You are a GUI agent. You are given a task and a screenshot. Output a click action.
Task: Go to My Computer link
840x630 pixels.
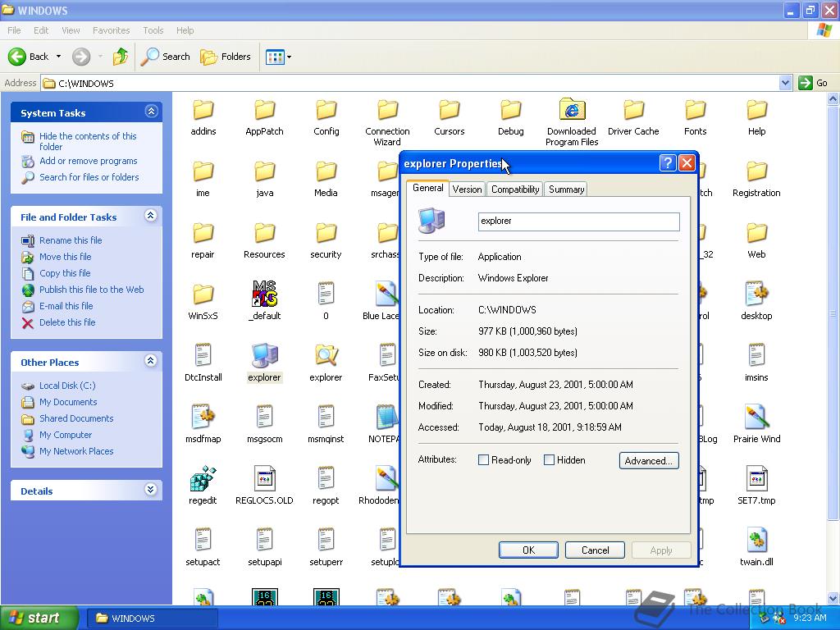pyautogui.click(x=66, y=435)
